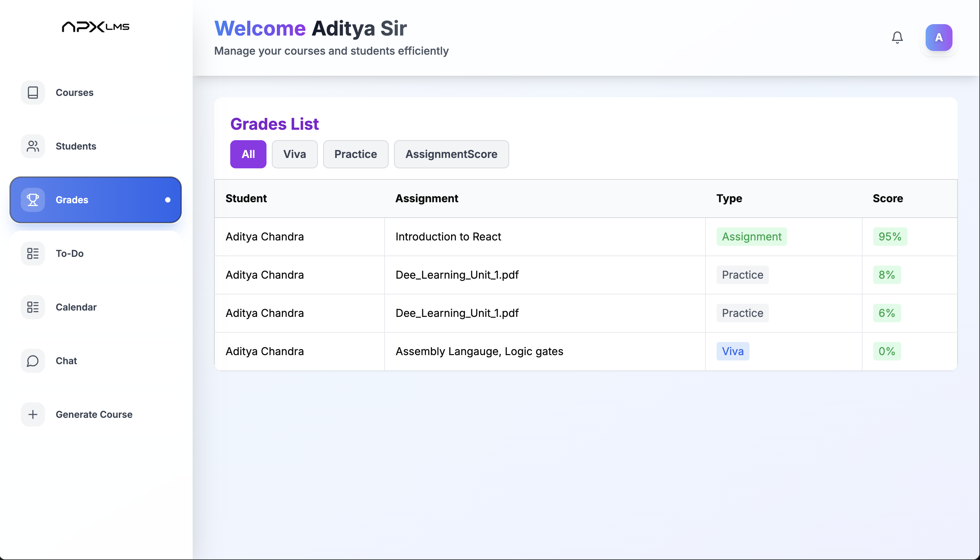Select the All grades filter tab
Image resolution: width=980 pixels, height=560 pixels.
point(248,154)
